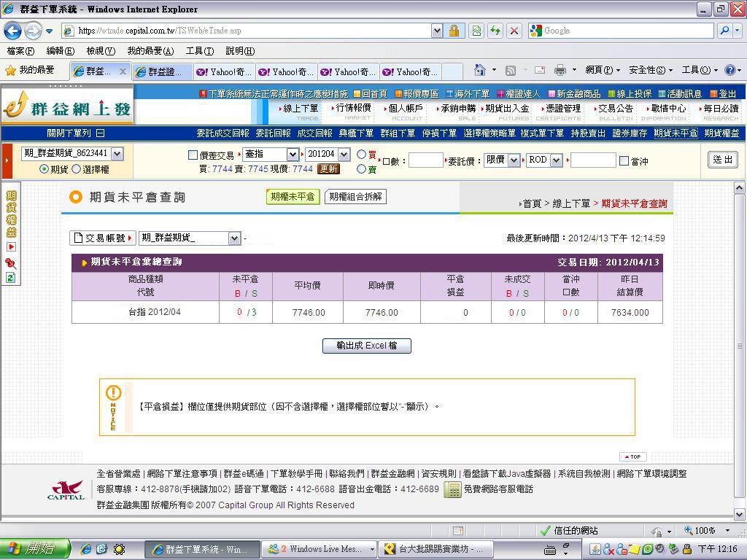Click the red pushpin icon in left sidebar
Image resolution: width=747 pixels, height=560 pixels.
(x=11, y=262)
